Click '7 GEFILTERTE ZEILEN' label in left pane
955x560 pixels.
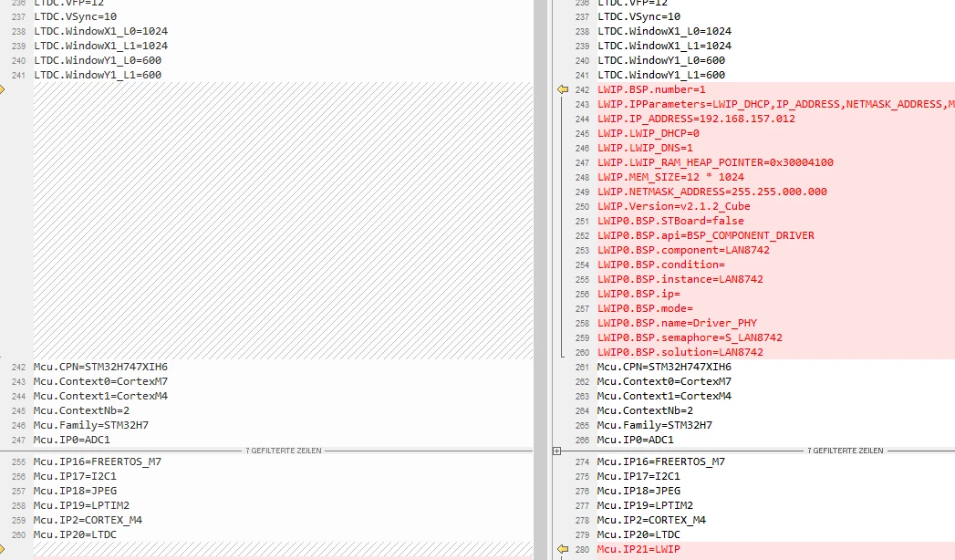pos(283,451)
